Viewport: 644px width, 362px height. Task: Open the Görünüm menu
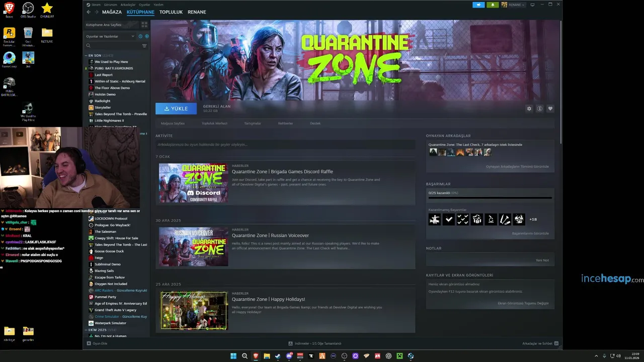[x=111, y=5]
